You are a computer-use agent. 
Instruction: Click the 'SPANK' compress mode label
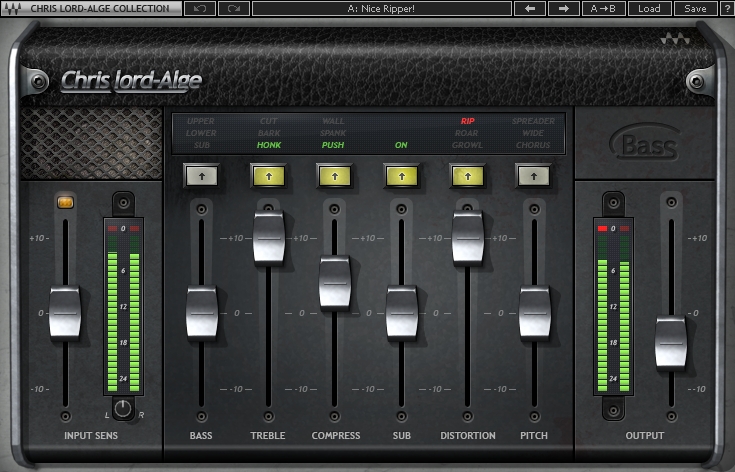pyautogui.click(x=333, y=133)
